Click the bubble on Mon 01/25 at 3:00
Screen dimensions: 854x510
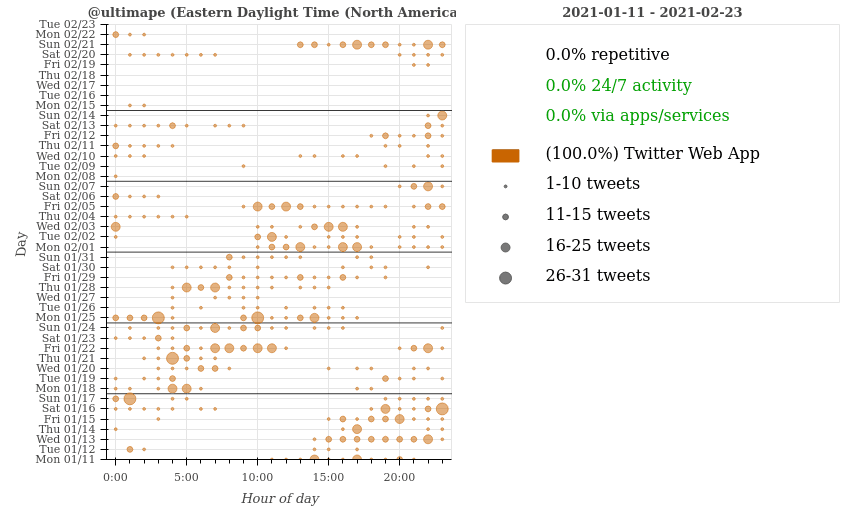click(158, 318)
